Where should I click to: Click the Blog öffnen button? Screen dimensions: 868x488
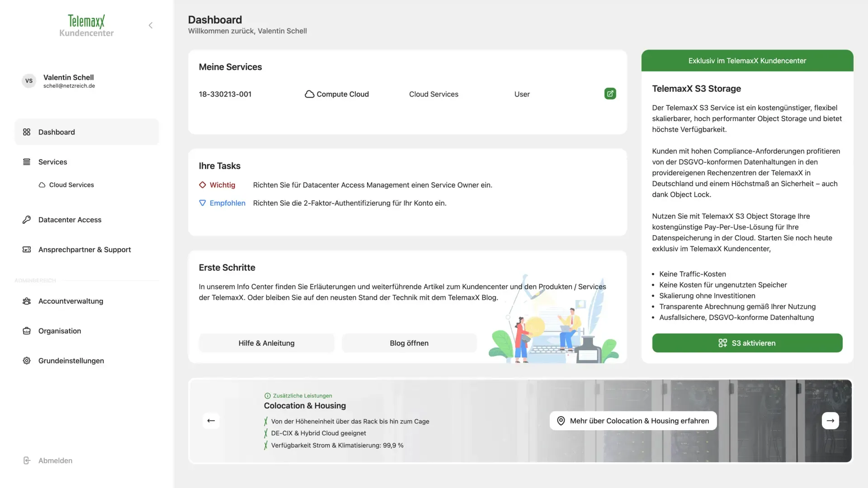click(x=409, y=343)
